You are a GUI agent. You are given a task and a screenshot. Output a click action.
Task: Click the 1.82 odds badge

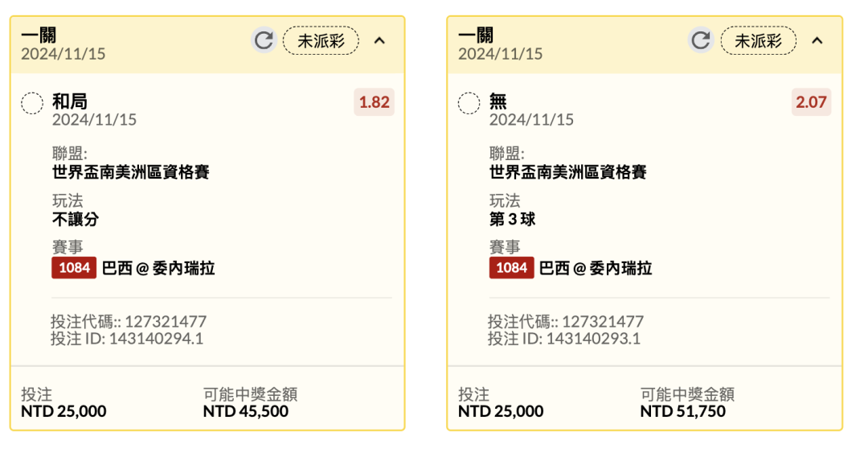(375, 102)
